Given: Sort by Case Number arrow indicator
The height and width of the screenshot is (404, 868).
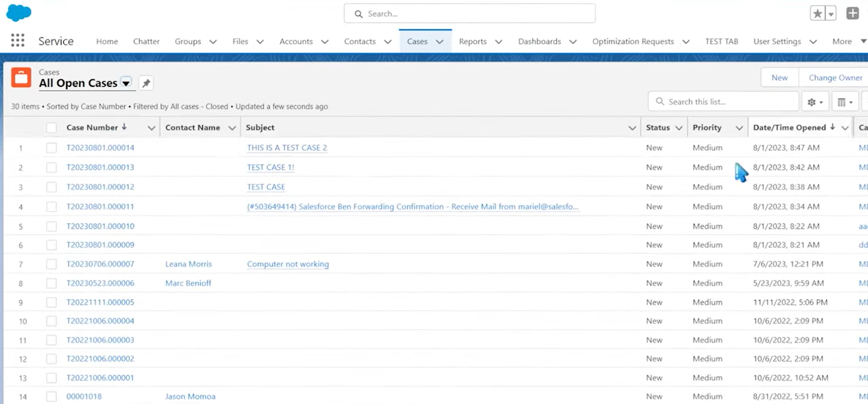Looking at the screenshot, I should [124, 127].
